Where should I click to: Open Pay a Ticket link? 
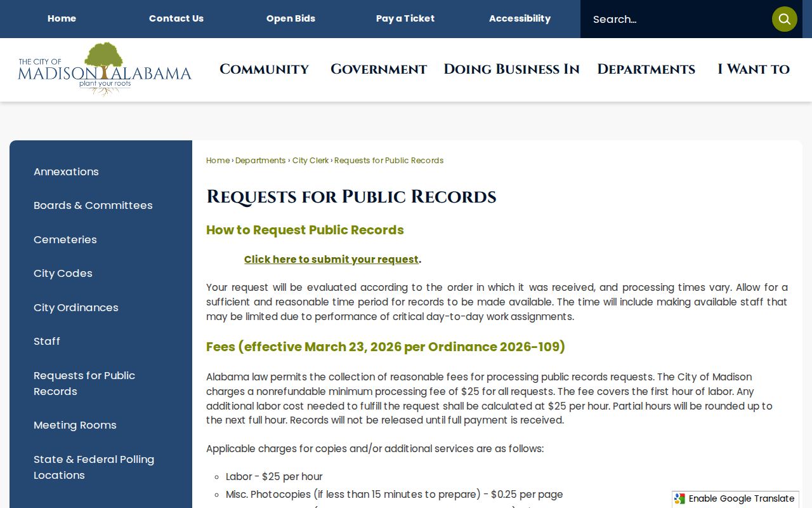pos(405,18)
